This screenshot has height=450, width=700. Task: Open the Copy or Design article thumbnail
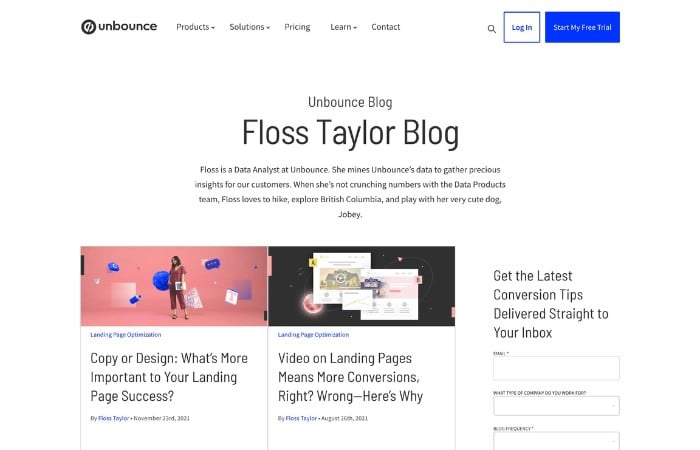[x=174, y=286]
